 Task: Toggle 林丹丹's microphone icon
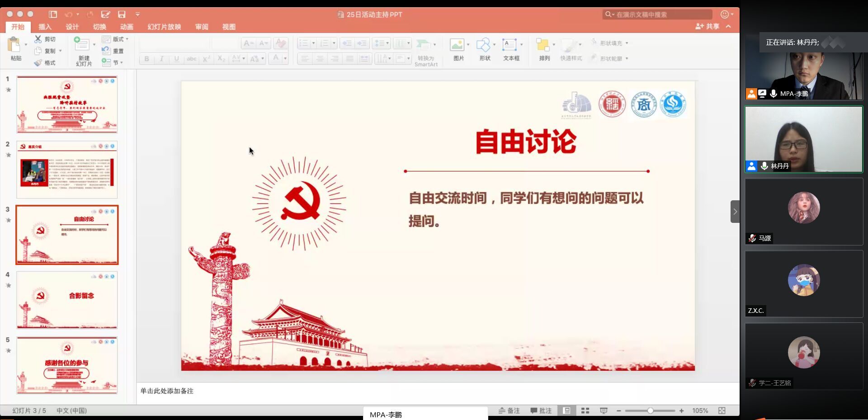tap(764, 166)
